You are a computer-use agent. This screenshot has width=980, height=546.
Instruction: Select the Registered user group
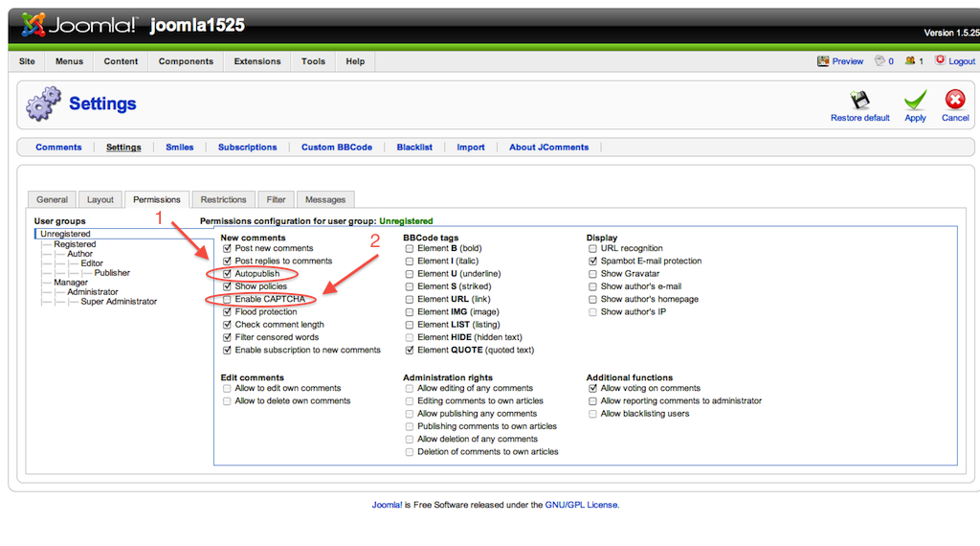[75, 244]
